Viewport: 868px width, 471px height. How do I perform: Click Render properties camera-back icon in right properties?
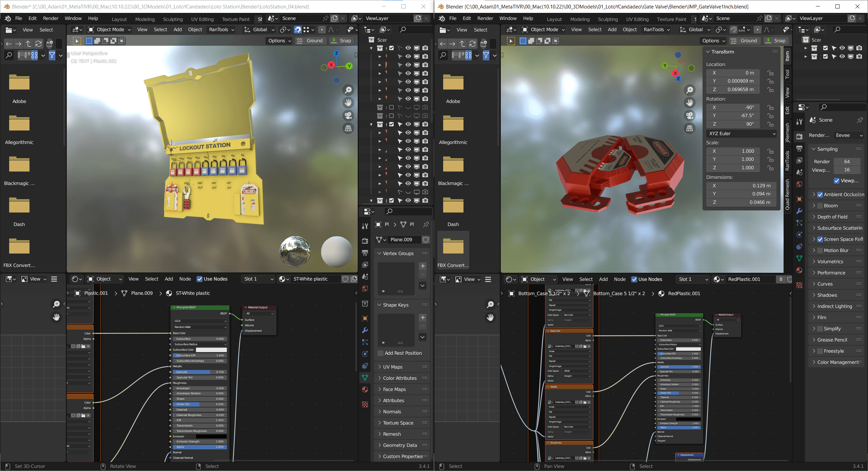tap(799, 137)
